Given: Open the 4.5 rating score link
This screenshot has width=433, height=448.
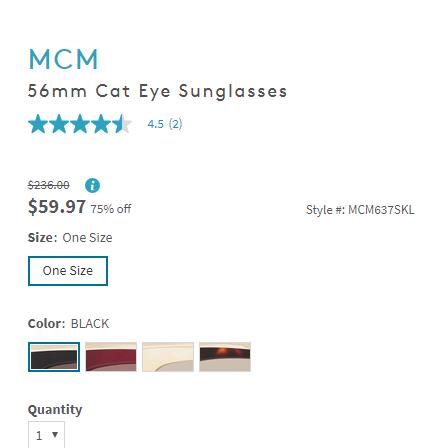Looking at the screenshot, I should 156,124.
